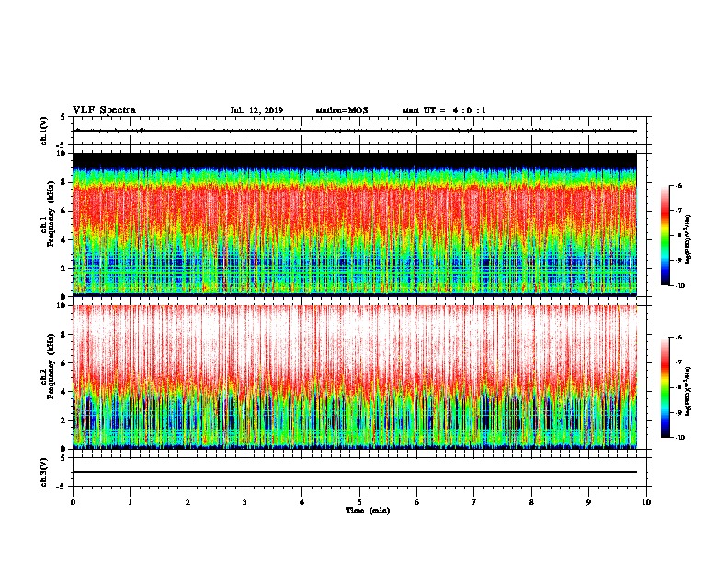Click the '-10' label on ch.1 color scale
This screenshot has width=728, height=563.
pyautogui.click(x=679, y=286)
